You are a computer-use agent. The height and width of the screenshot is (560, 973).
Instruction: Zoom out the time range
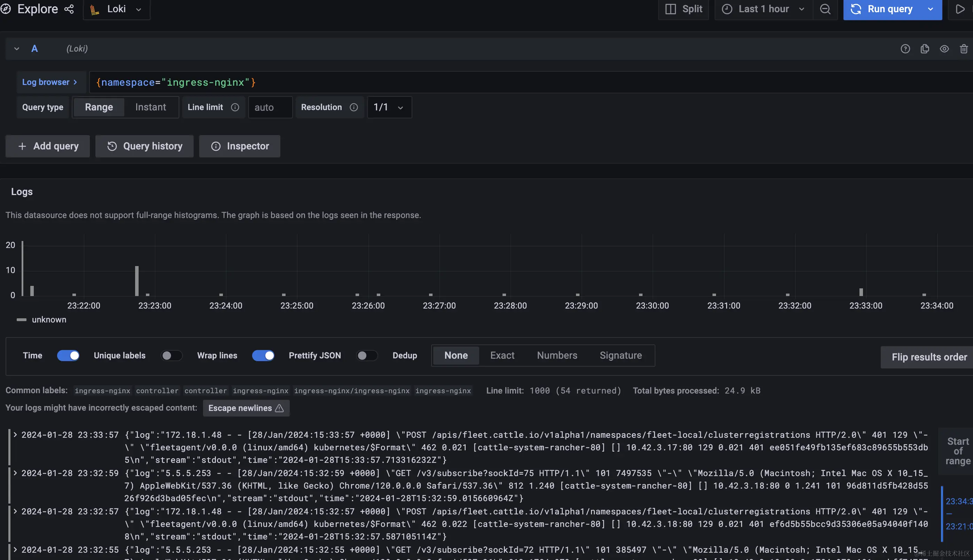pos(825,9)
